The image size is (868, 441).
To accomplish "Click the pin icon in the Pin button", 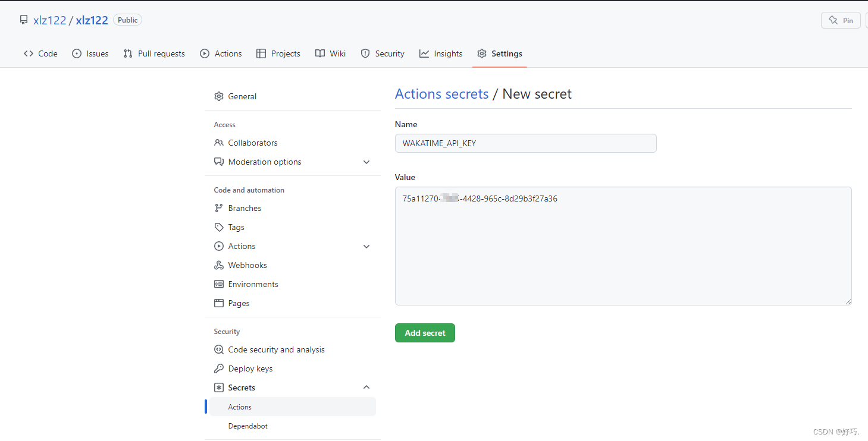I will (833, 20).
